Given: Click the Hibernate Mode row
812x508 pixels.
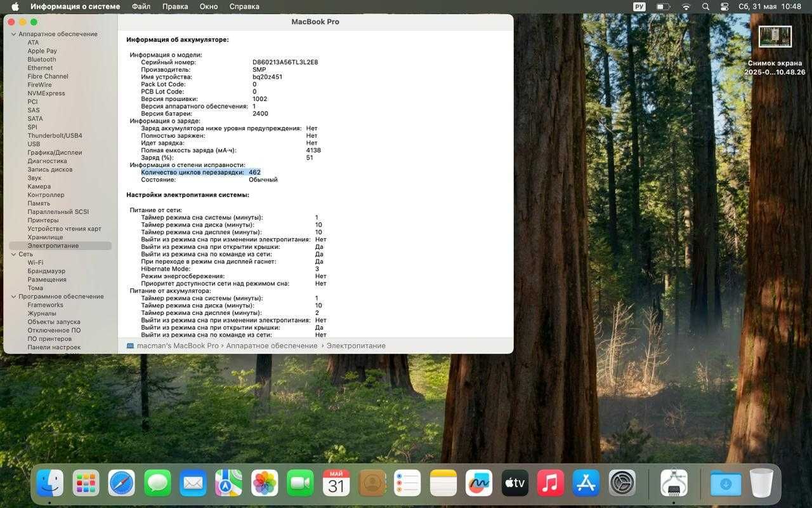Looking at the screenshot, I should coord(230,269).
